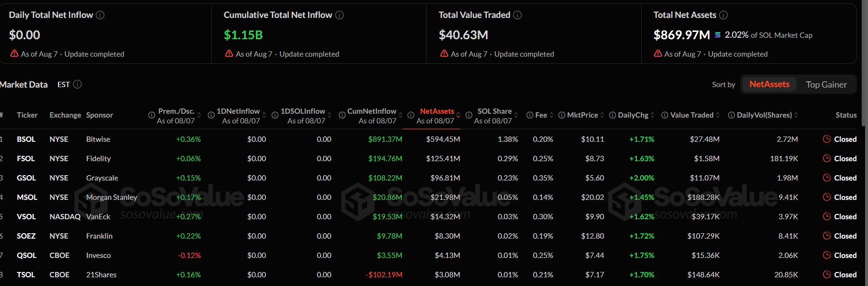This screenshot has height=286, width=868.
Task: Switch sorting to Top Gainer
Action: (826, 84)
